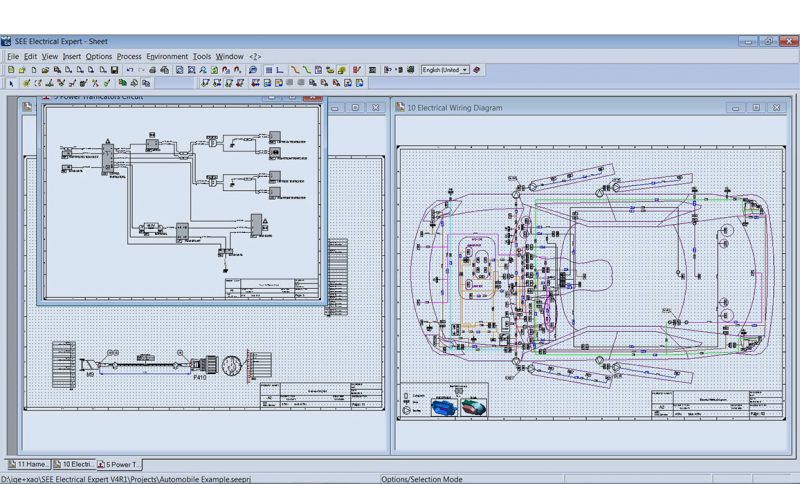Click the dotted rectangle selection icon
The width and height of the screenshot is (800, 484).
click(38, 83)
